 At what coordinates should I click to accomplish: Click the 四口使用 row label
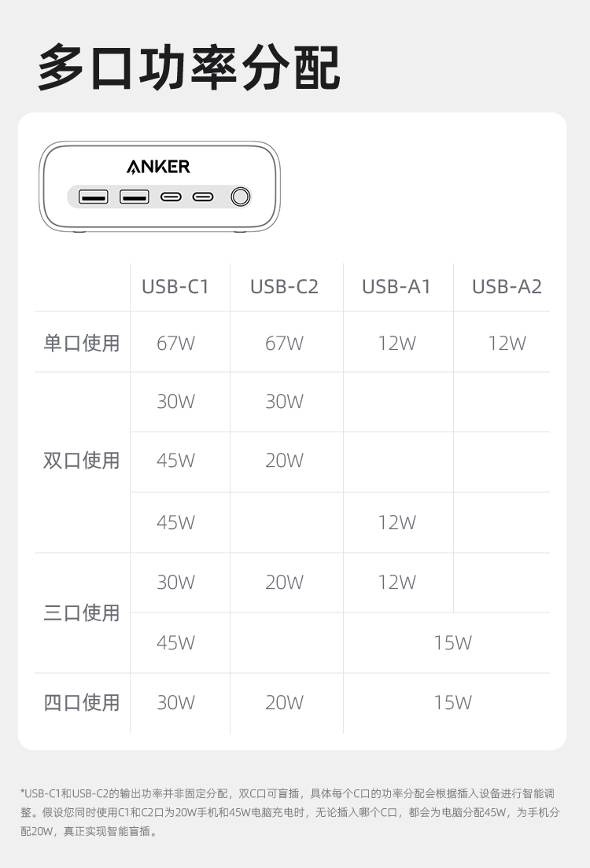pyautogui.click(x=82, y=702)
